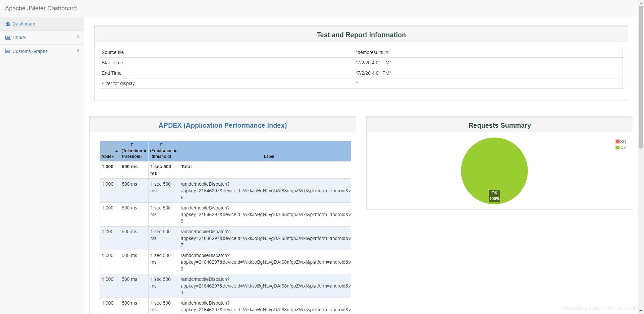Click the Apache JMeter Dashboard title link
The width and height of the screenshot is (644, 314).
[x=41, y=8]
